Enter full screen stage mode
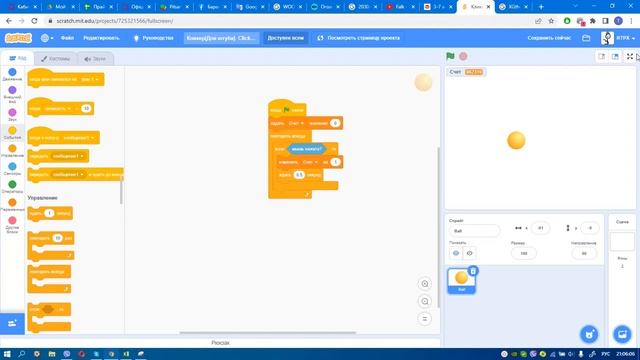Screen dimensions: 640x360 (x=630, y=56)
